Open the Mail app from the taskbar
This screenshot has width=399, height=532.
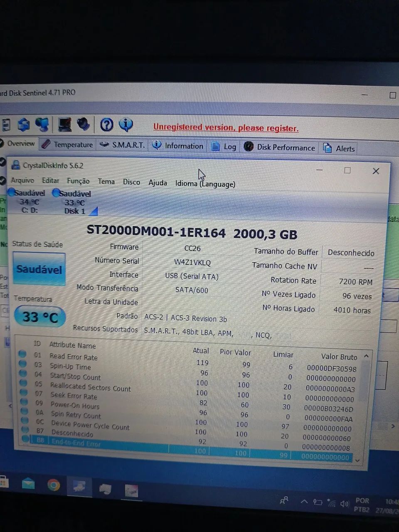(28, 483)
